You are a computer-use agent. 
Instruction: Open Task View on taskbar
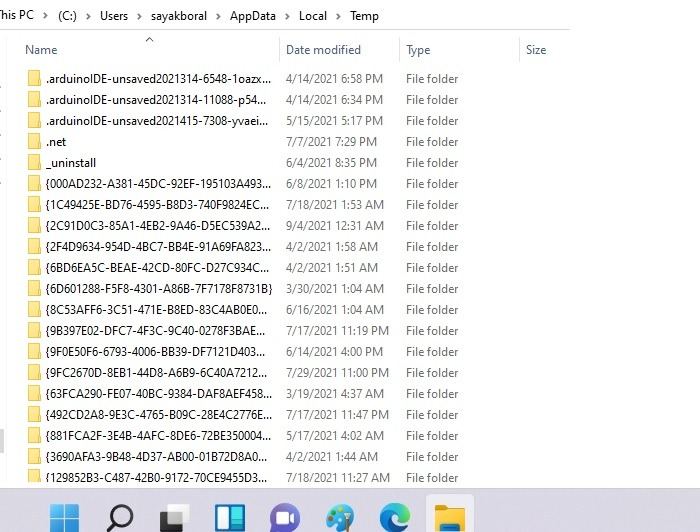point(175,519)
